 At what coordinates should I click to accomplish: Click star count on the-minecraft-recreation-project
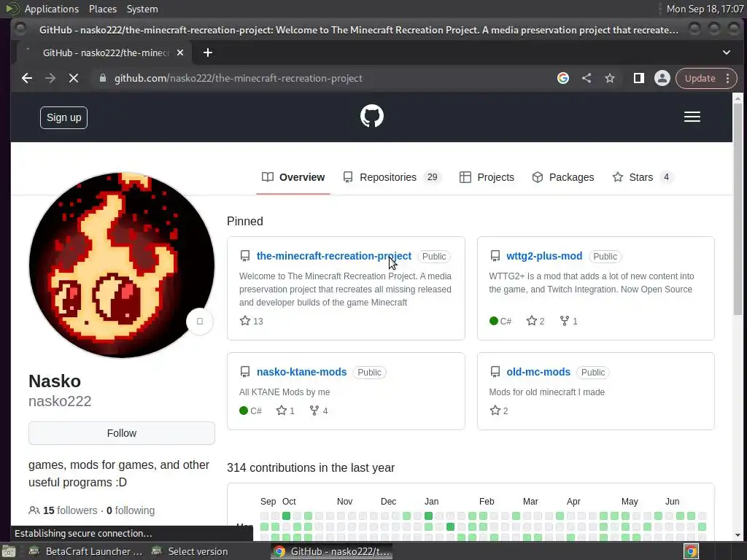252,321
